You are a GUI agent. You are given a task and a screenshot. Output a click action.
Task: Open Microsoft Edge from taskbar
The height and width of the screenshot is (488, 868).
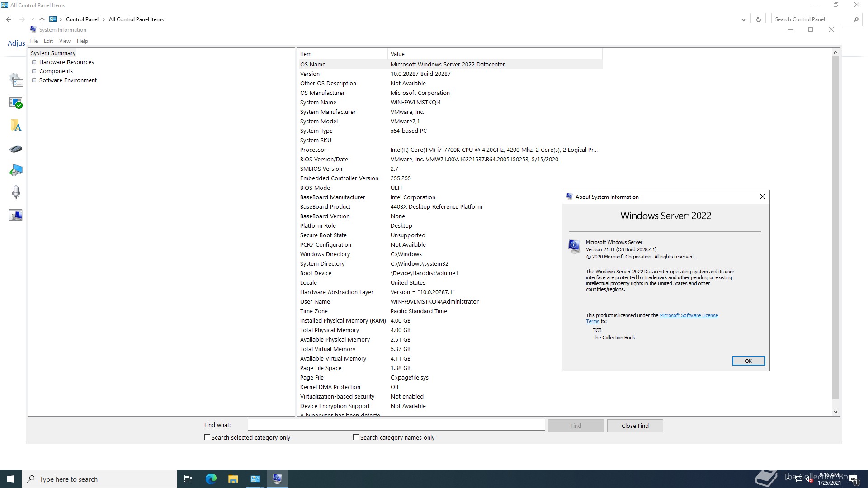point(211,479)
